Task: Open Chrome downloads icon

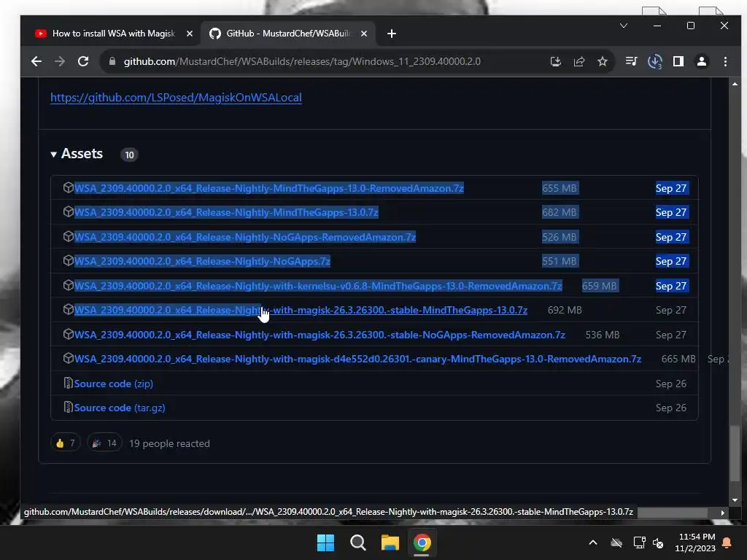Action: coord(655,61)
